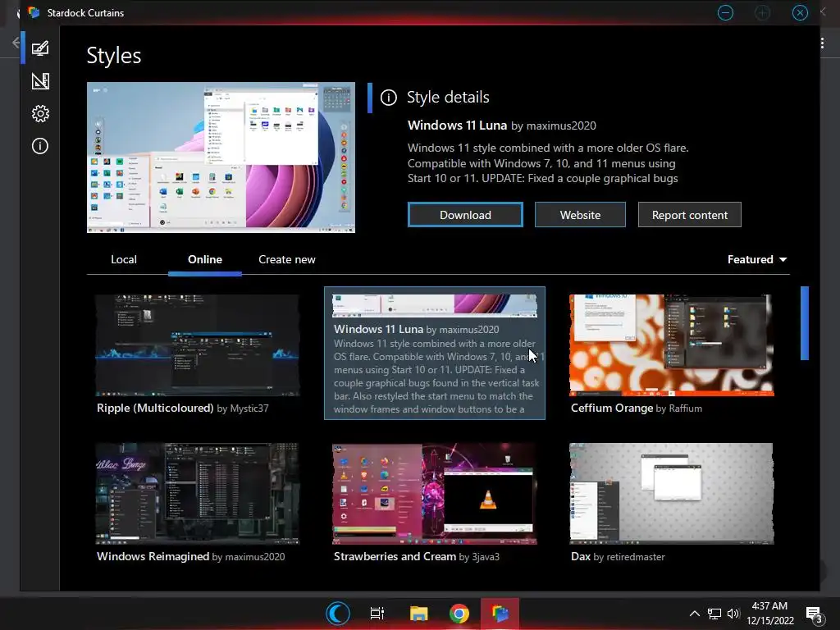Open the About info icon in sidebar
The width and height of the screenshot is (840, 630).
click(x=40, y=146)
